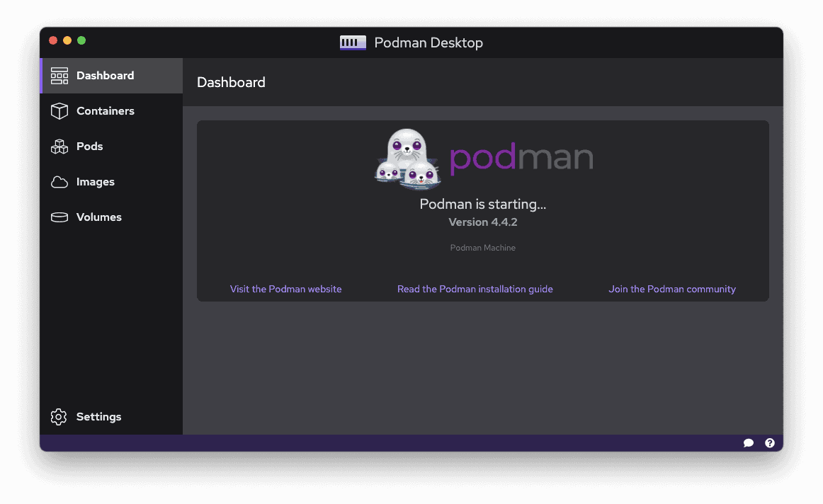Close the window with red button

53,40
